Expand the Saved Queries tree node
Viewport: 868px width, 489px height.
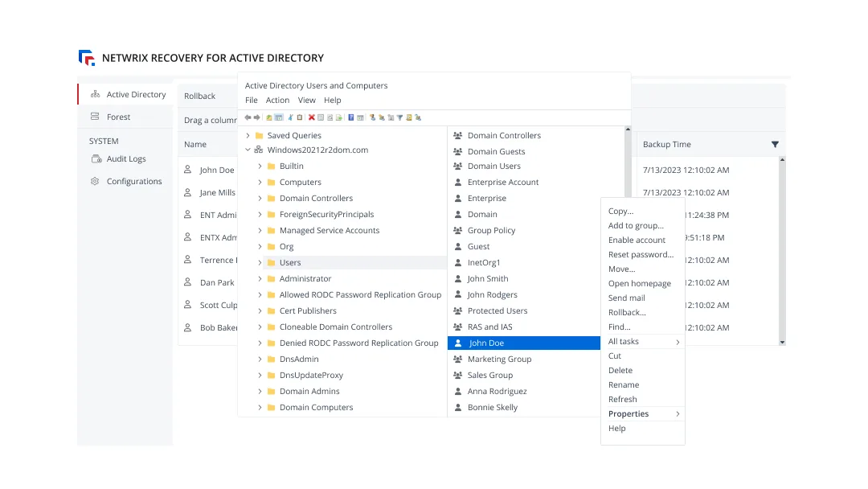pos(248,135)
